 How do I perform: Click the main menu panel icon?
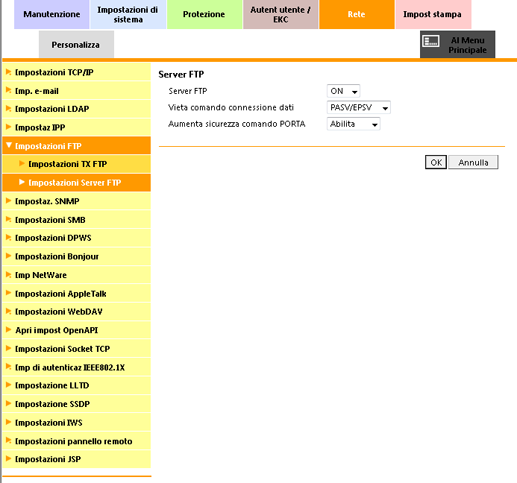(x=431, y=41)
